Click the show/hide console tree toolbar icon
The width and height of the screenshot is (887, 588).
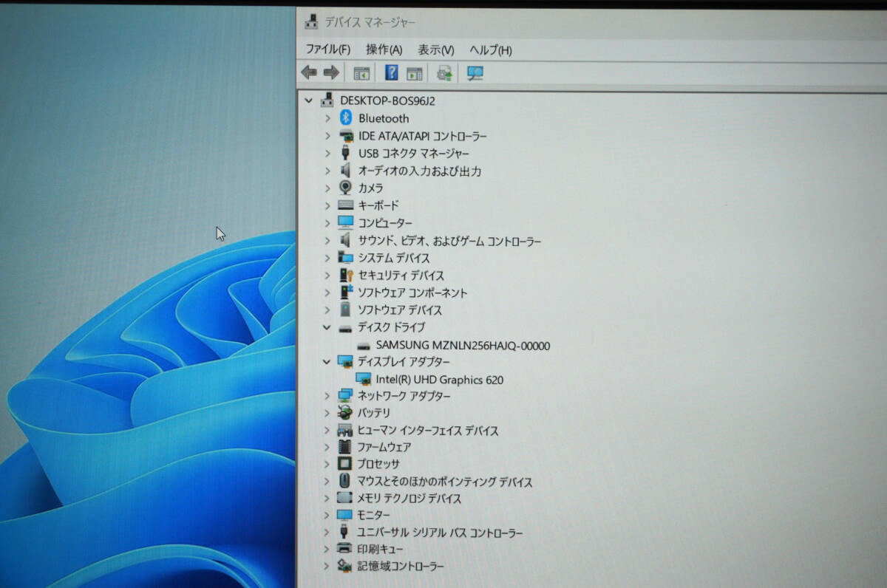[x=361, y=73]
